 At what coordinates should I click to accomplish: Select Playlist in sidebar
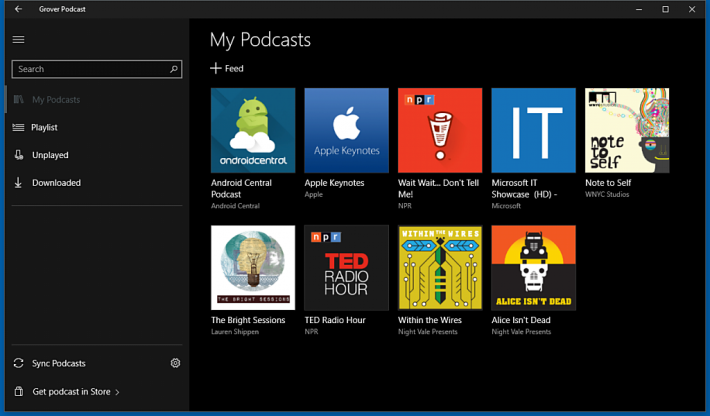(x=44, y=128)
